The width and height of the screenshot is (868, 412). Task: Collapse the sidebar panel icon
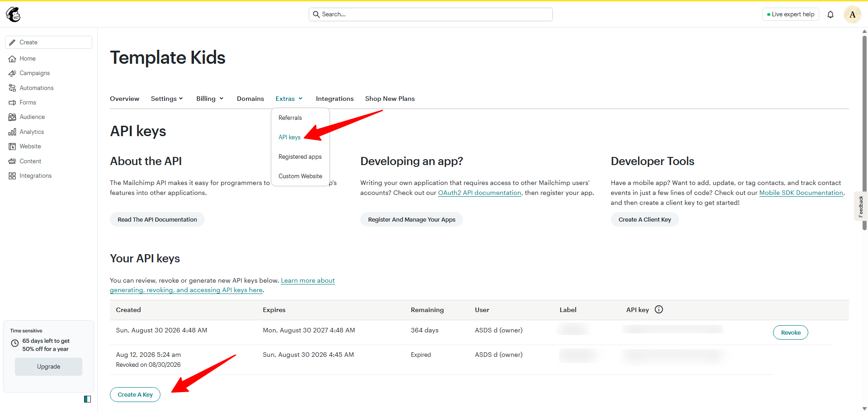coord(88,399)
